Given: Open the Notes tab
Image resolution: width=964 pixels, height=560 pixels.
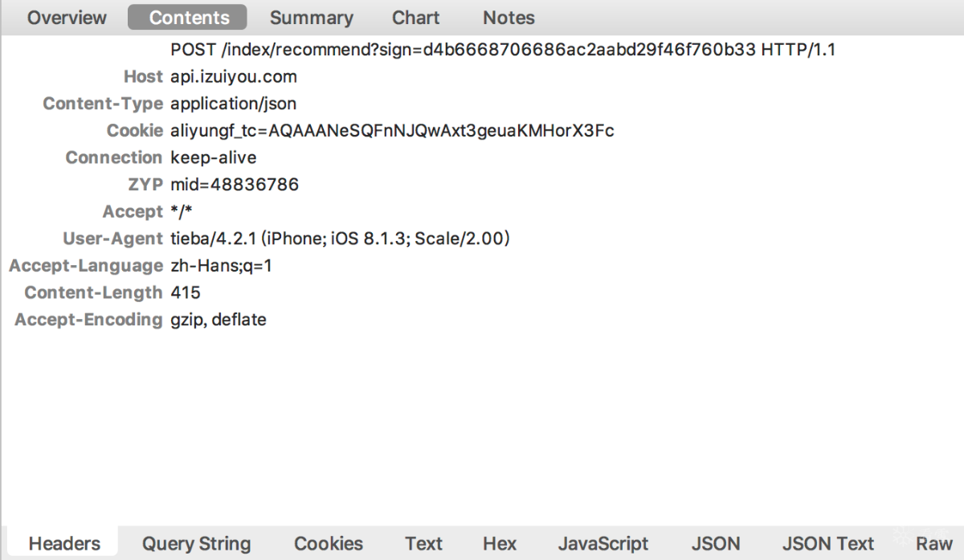Looking at the screenshot, I should pyautogui.click(x=509, y=17).
